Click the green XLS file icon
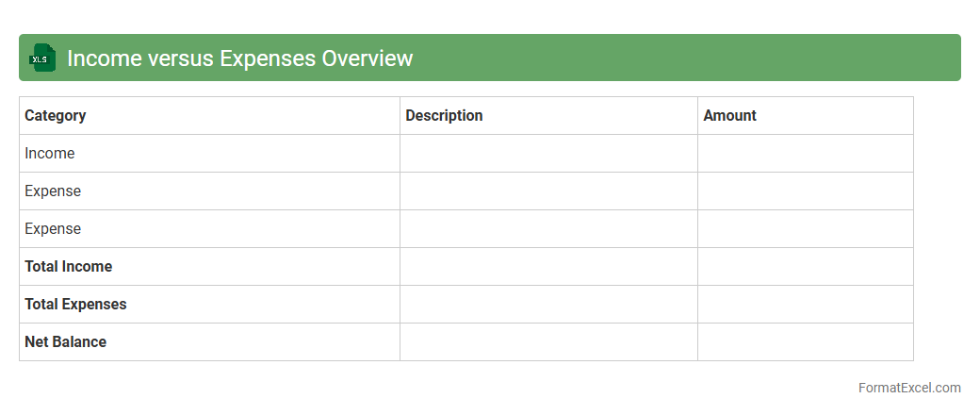This screenshot has width=980, height=415. point(42,58)
